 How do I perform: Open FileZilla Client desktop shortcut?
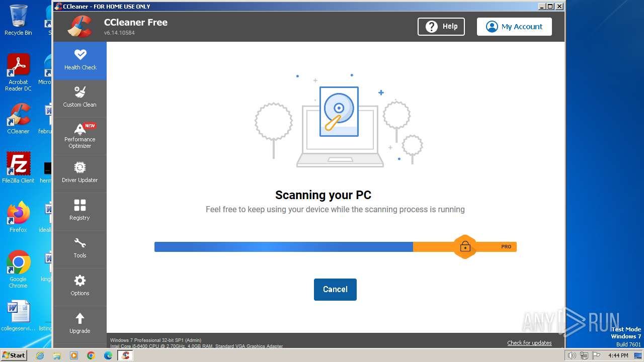pos(18,167)
